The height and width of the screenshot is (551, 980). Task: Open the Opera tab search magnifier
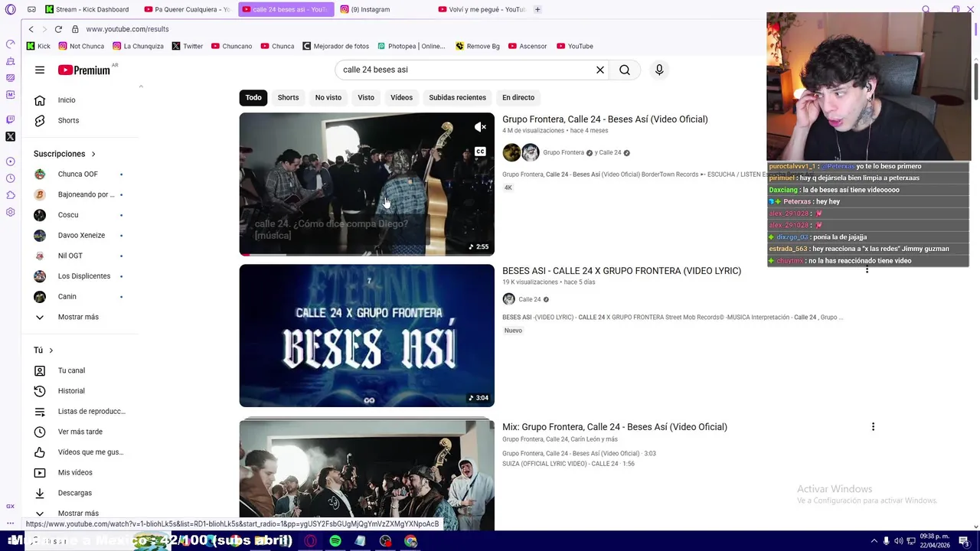(x=926, y=9)
